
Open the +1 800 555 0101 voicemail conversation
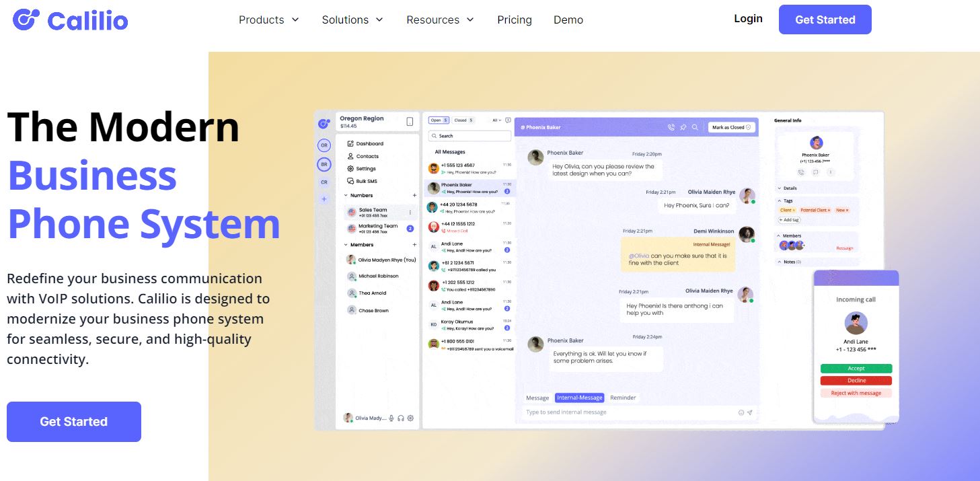(x=469, y=344)
